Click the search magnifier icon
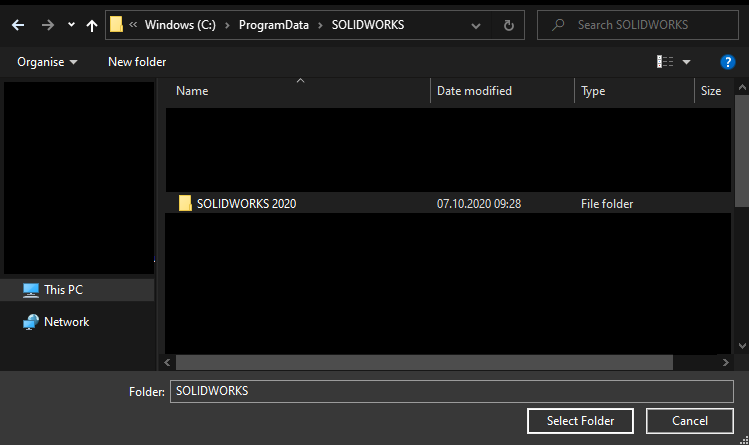749x445 pixels. (558, 25)
